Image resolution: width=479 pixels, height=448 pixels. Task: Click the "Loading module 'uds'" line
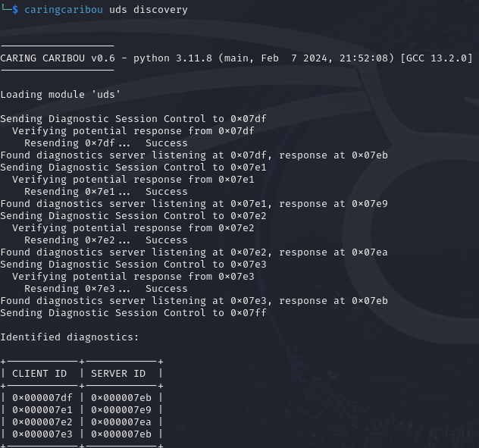61,95
